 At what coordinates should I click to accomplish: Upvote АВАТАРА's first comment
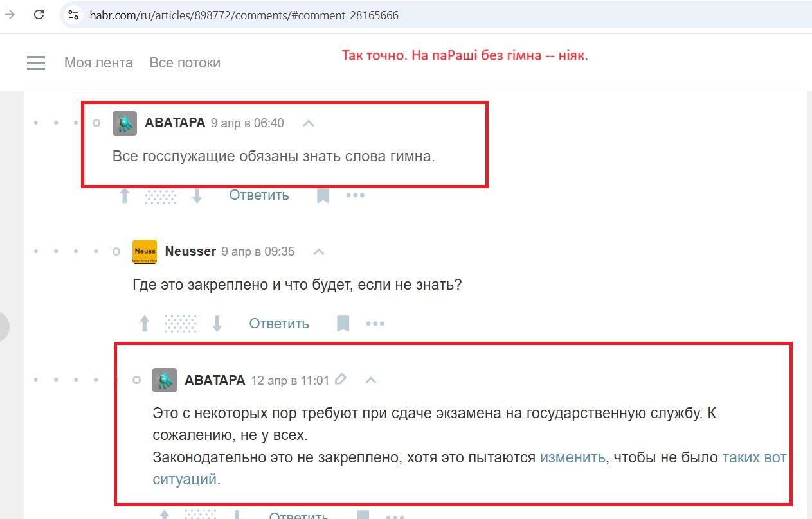[125, 195]
